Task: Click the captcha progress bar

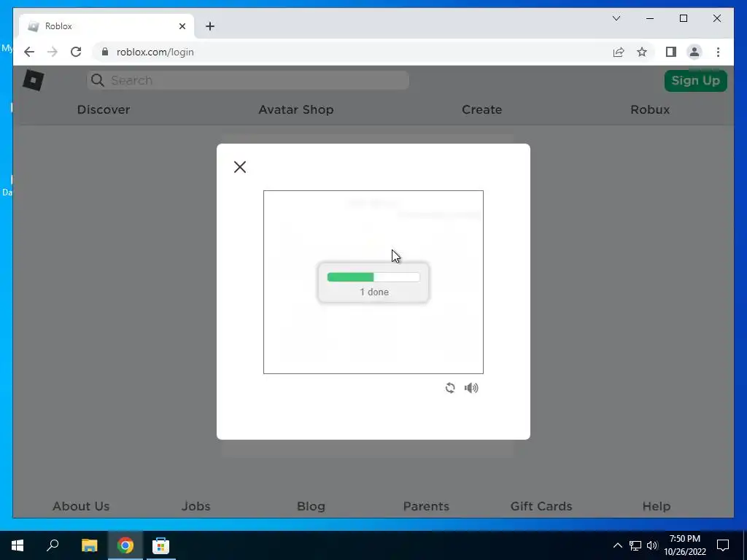Action: [373, 277]
